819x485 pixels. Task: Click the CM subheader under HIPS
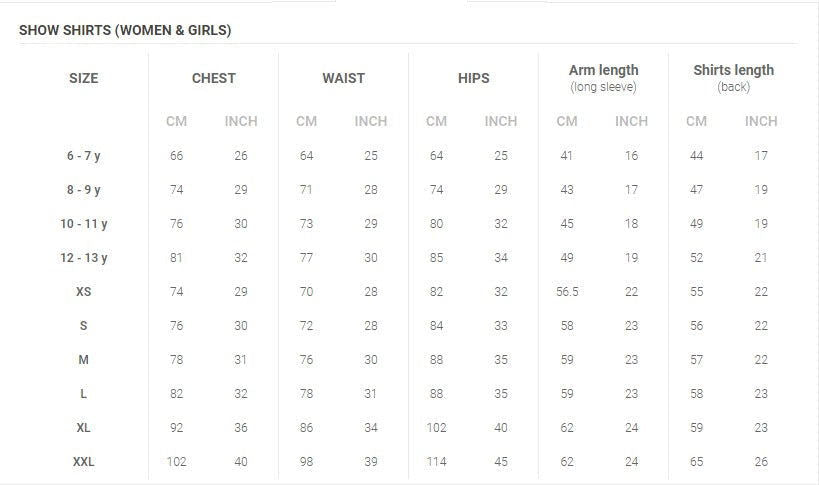click(x=436, y=121)
